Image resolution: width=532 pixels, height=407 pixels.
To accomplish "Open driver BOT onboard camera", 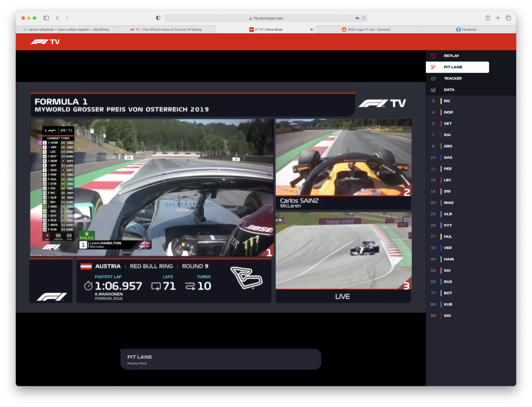I will pyautogui.click(x=457, y=293).
